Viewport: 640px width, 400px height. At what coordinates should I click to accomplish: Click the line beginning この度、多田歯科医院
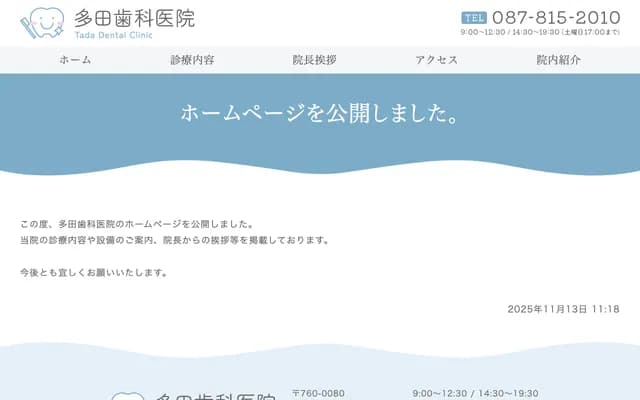(x=137, y=224)
